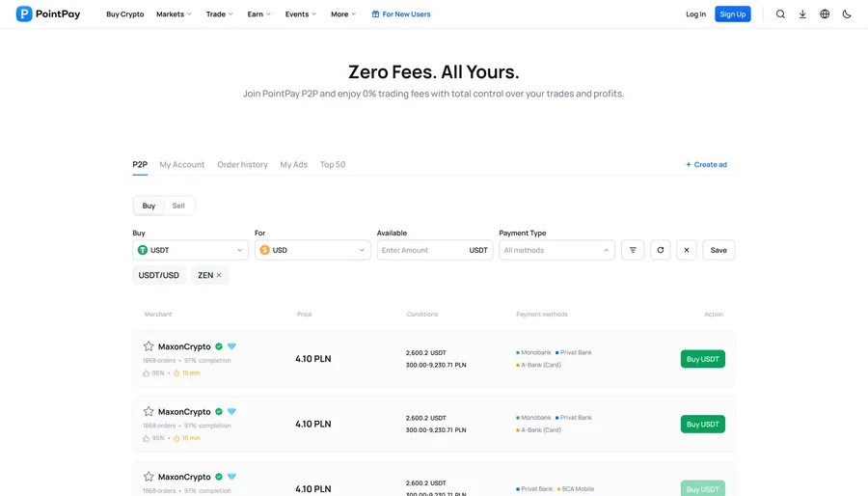868x496 pixels.
Task: Open the Buy USDT currency dropdown
Action: click(x=190, y=250)
